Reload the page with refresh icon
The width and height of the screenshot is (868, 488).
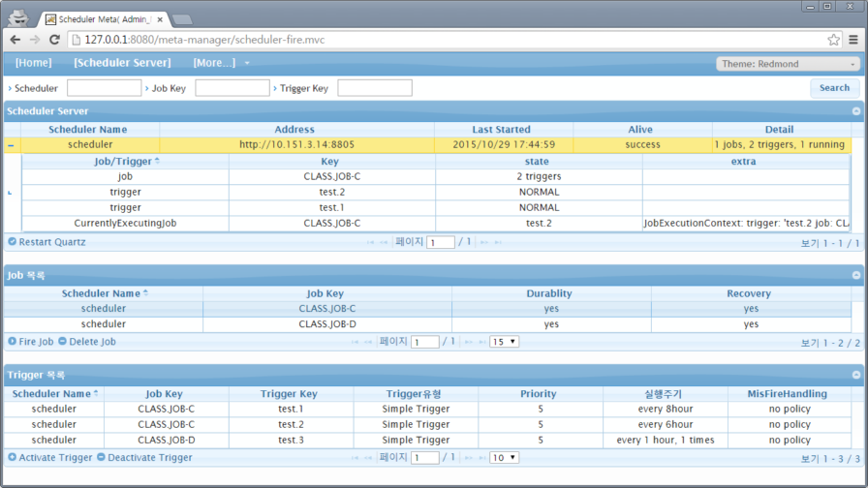coord(54,40)
